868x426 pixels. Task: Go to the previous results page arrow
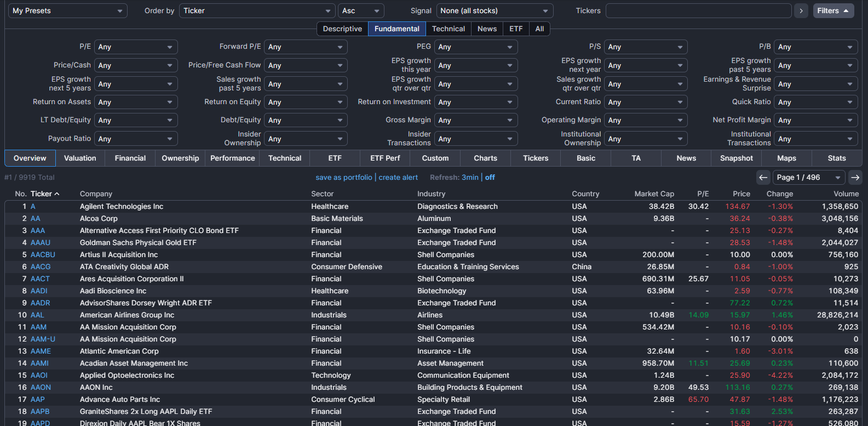tap(763, 178)
